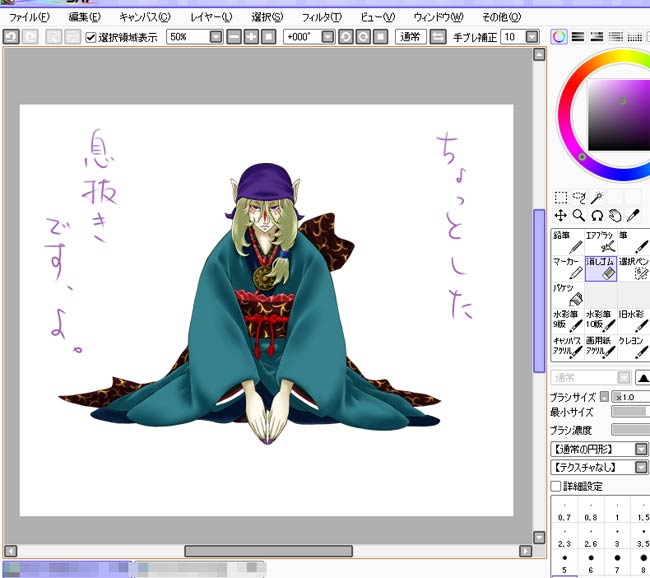Select the 鉛筆 pencil brush
The height and width of the screenshot is (578, 650).
coord(568,242)
